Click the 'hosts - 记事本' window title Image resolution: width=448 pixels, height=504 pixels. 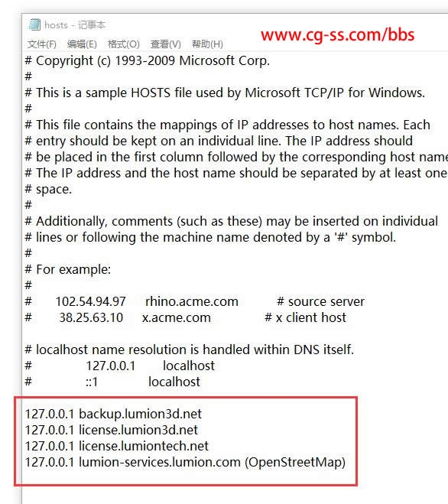pos(75,24)
